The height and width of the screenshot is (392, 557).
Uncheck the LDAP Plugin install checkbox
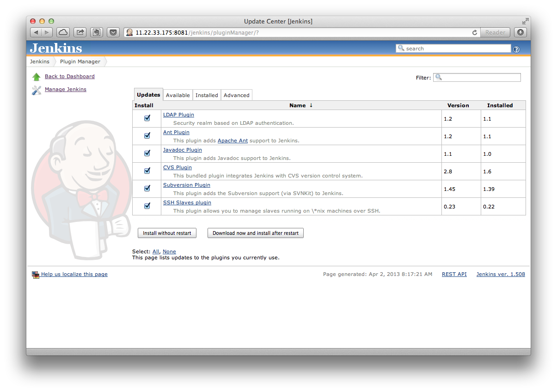147,118
